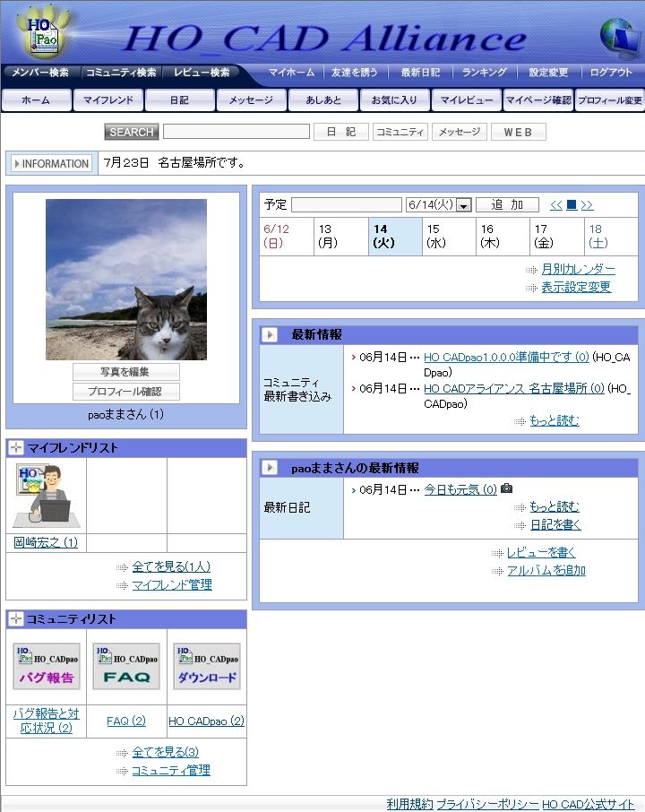Image resolution: width=645 pixels, height=812 pixels.
Task: Click the search text field
Action: click(x=236, y=132)
